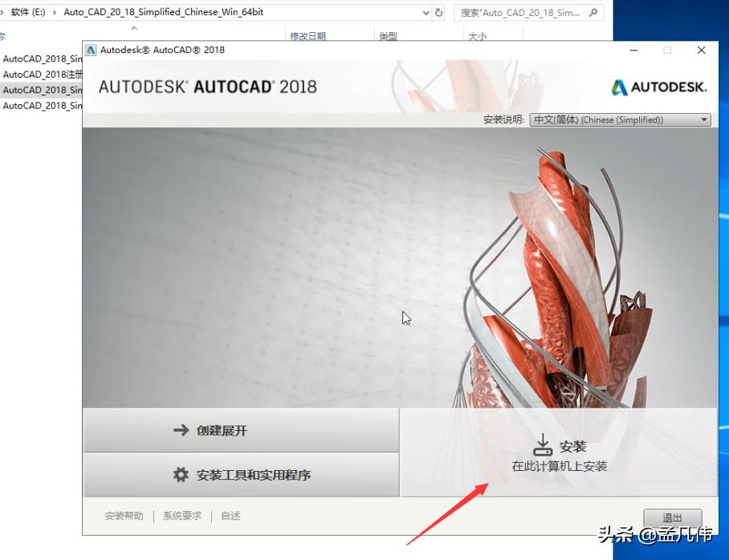Click the address bar dropdown arrow
This screenshot has width=729, height=560.
click(426, 12)
